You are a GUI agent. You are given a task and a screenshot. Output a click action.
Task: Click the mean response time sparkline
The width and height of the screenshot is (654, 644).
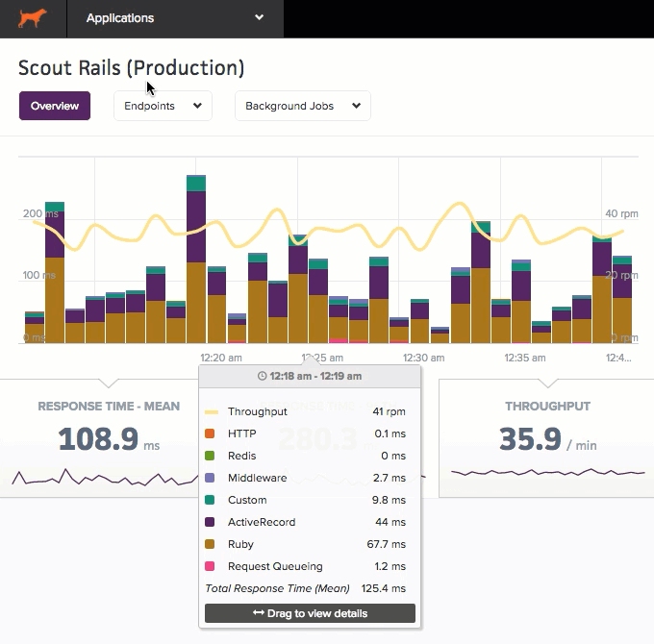105,478
